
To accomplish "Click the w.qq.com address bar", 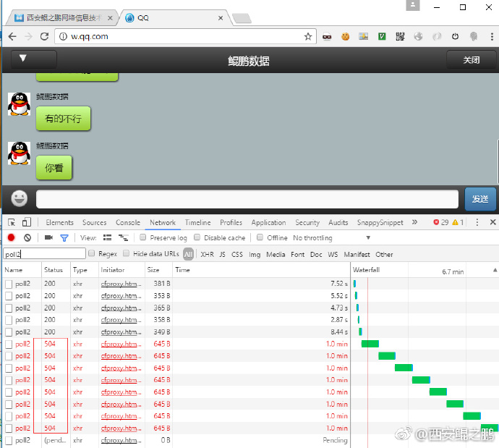I will (184, 37).
